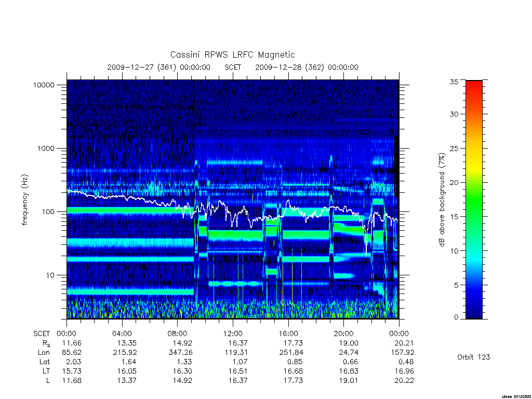
Task: Click the Lat value '0.48'
Action: coord(406,362)
